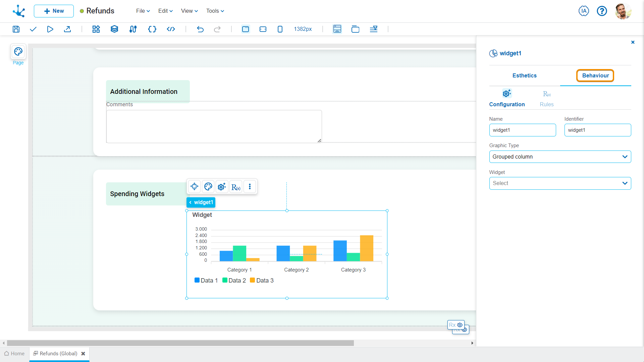Screen dimensions: 644x362
Task: Switch to tablet preview mode
Action: pos(263,29)
